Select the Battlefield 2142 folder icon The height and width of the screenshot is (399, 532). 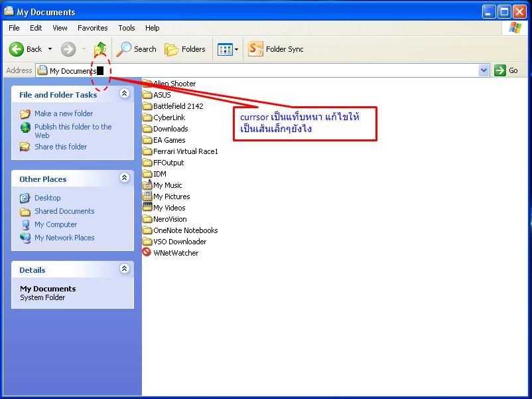coord(147,106)
